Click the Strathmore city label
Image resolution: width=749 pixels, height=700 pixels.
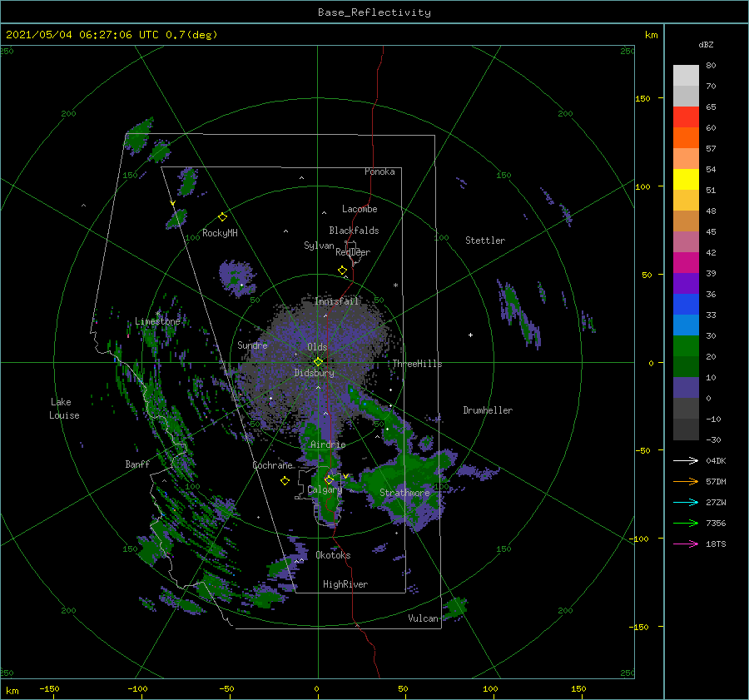[404, 493]
